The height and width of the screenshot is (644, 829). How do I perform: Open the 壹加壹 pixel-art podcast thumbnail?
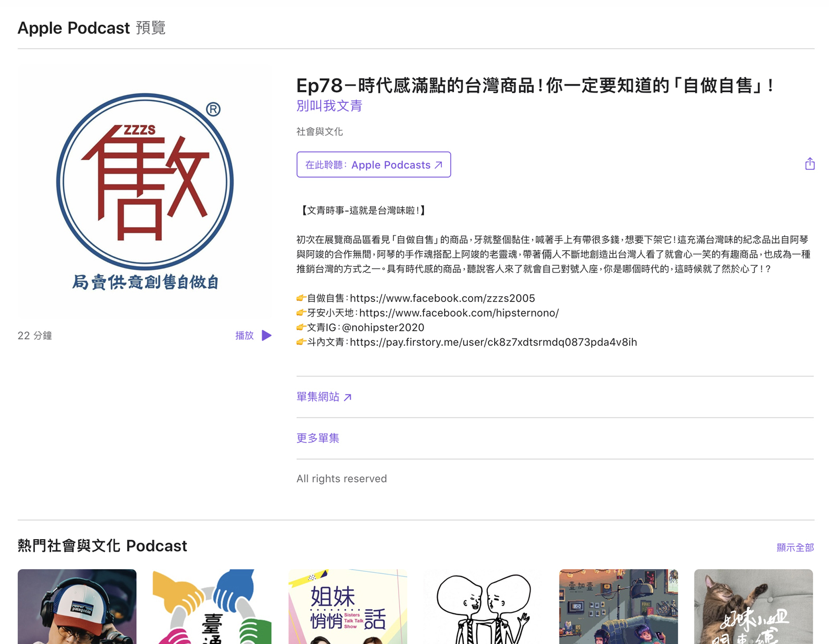[618, 606]
